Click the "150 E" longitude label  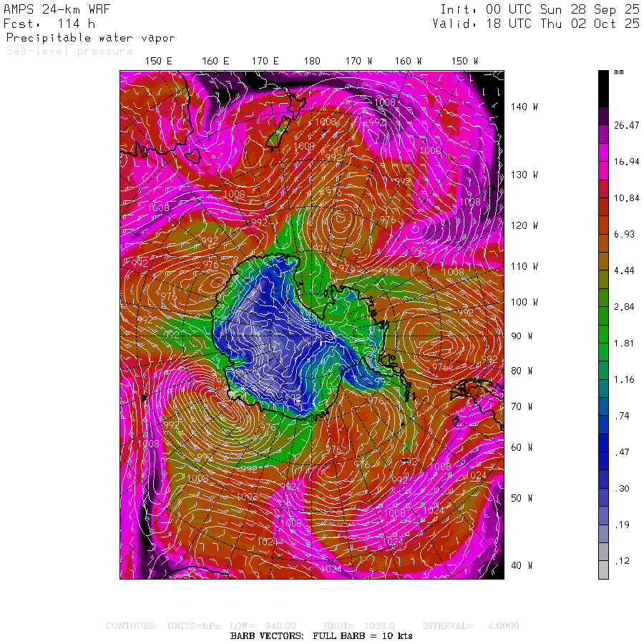159,62
